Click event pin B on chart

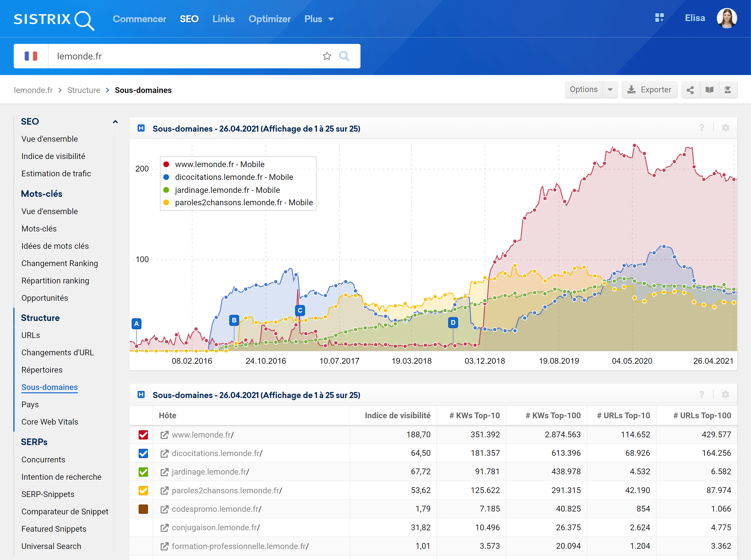pyautogui.click(x=234, y=320)
